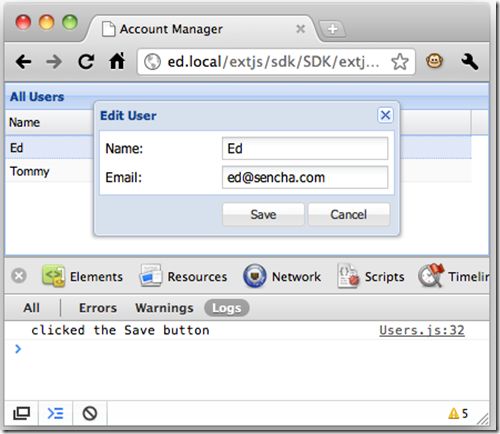Open the Network devtools panel
500x434 pixels.
[x=282, y=276]
